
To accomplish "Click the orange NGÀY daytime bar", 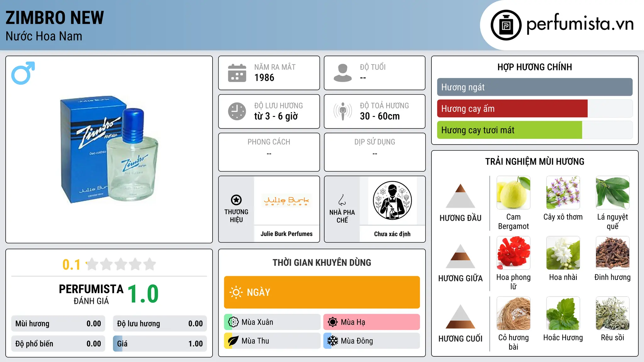I will point(322,292).
